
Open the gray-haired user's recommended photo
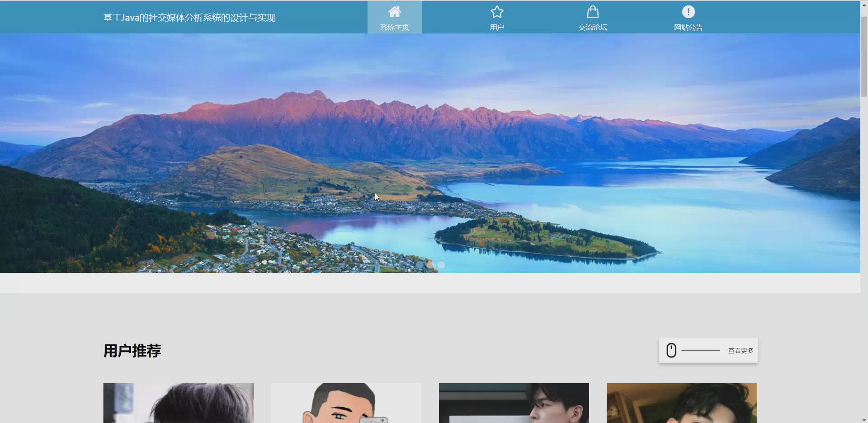(178, 403)
